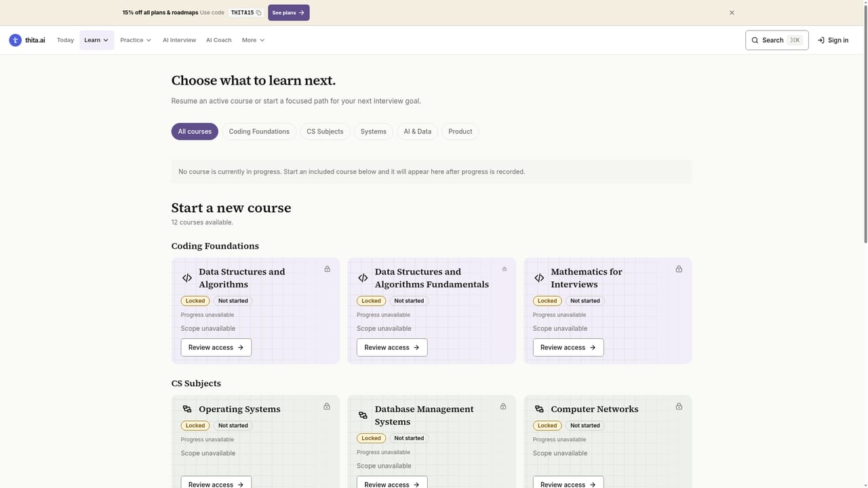The height and width of the screenshot is (488, 868).
Task: Review access for Operating Systems
Action: [x=216, y=482]
